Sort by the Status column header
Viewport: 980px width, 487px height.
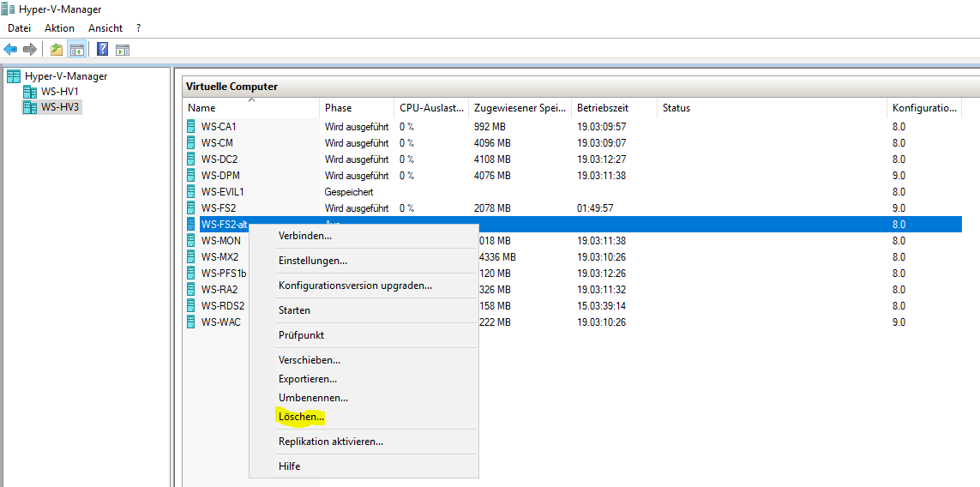[772, 108]
